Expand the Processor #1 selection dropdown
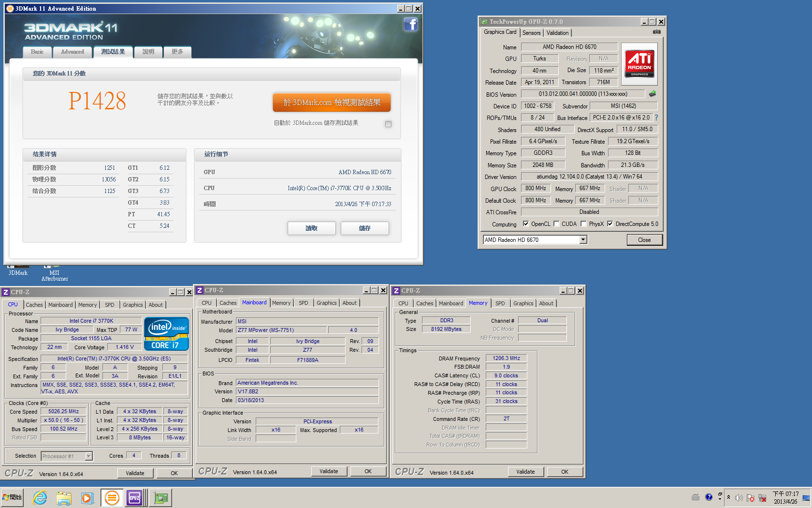This screenshot has width=812, height=508. 88,456
